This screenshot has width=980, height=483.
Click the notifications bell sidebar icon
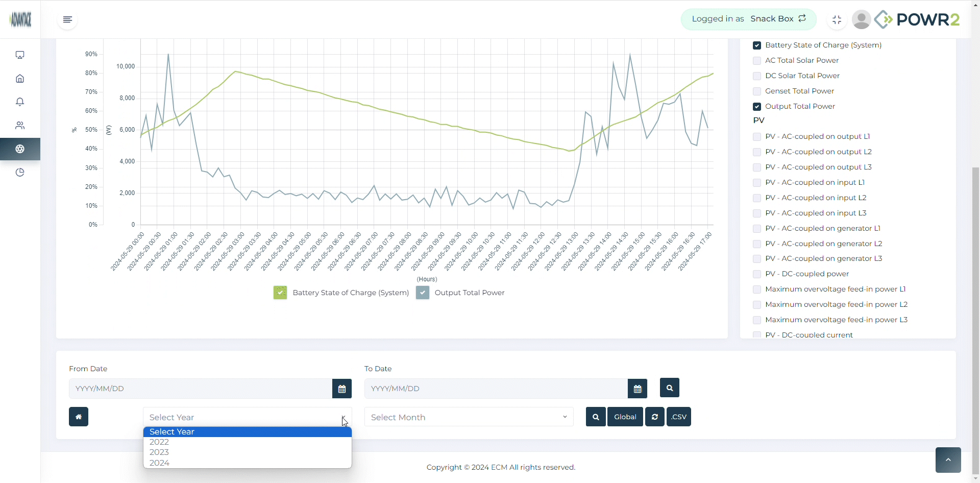20,102
